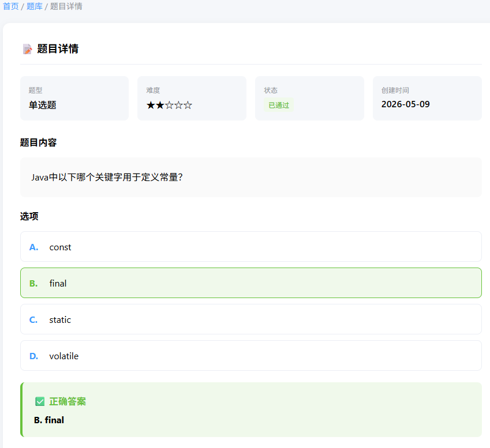Click the 题目详情 notepad icon
Screen dimensions: 490x448
(28, 49)
